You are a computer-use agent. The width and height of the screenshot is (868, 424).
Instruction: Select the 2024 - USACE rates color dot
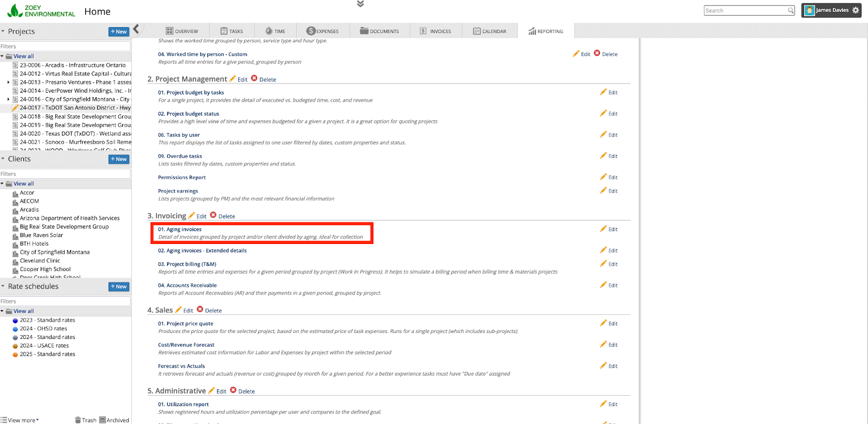(15, 346)
